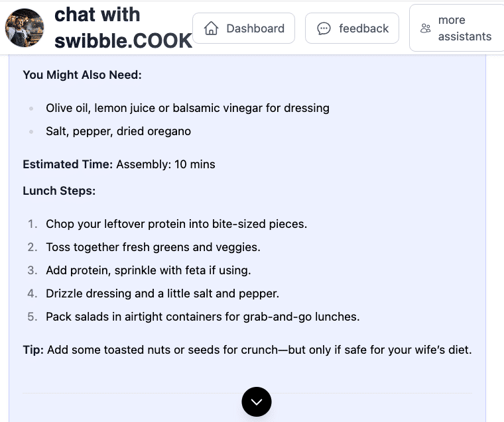The image size is (504, 422).
Task: Click step 3 about sprinkling feta
Action: pyautogui.click(x=149, y=270)
